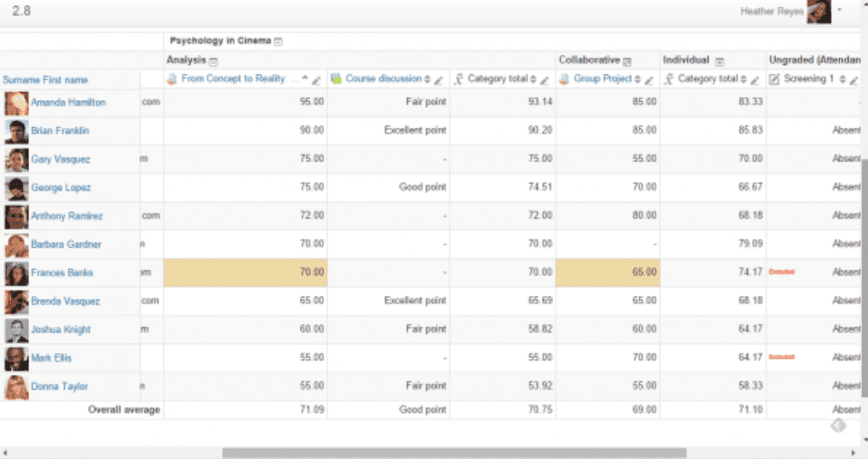Click the horizontal scrollbar thumb

tap(454, 453)
